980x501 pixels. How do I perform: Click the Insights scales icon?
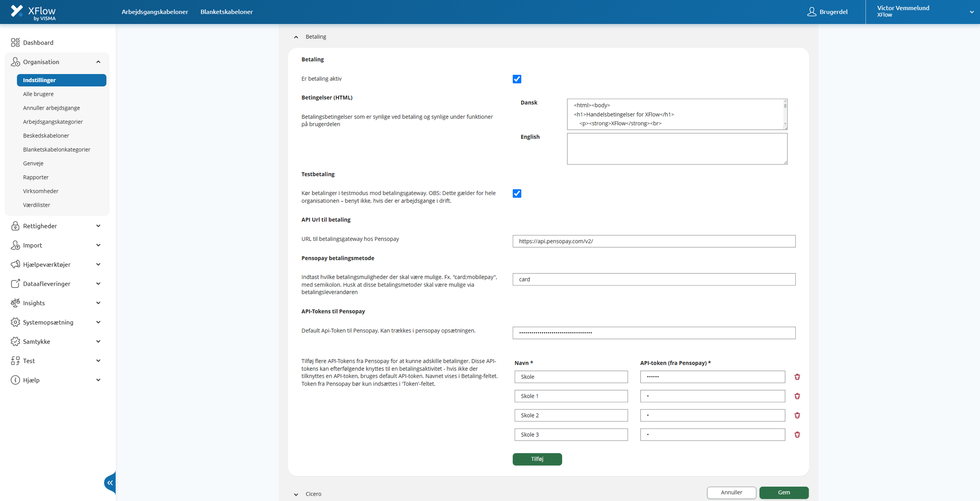15,303
